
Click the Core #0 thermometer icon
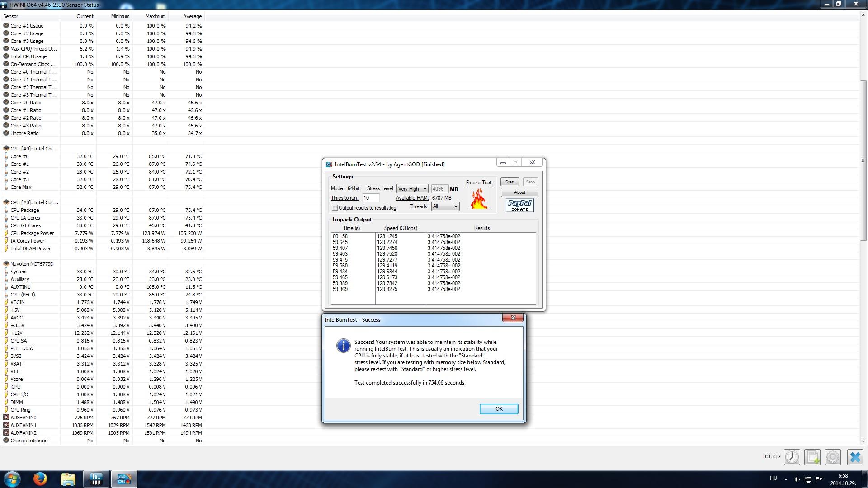click(x=6, y=156)
